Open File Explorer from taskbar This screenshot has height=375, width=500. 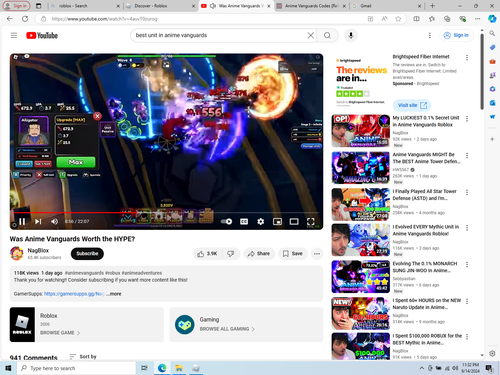pos(179,368)
